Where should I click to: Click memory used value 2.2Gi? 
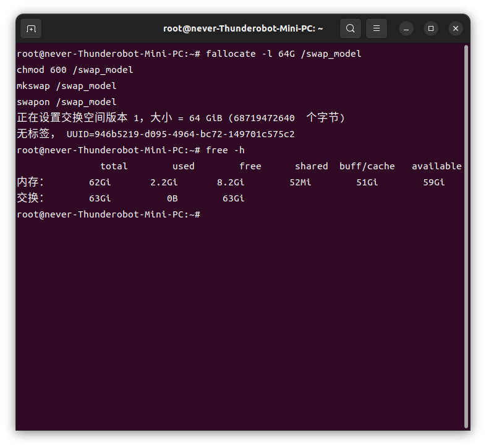[164, 182]
